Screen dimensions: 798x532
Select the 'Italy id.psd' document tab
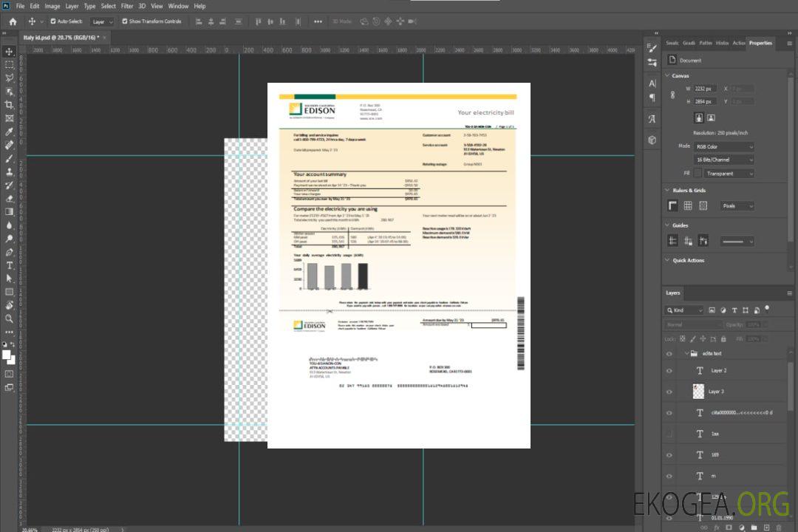coord(61,37)
